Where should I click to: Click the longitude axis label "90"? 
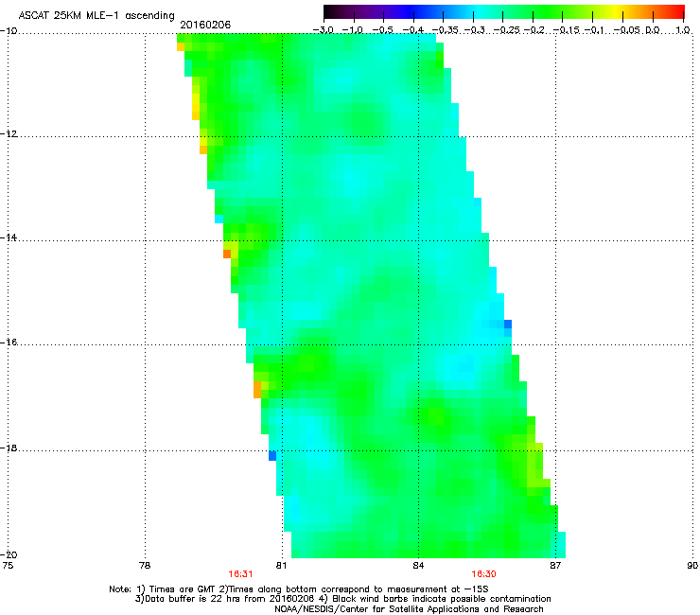(x=692, y=565)
